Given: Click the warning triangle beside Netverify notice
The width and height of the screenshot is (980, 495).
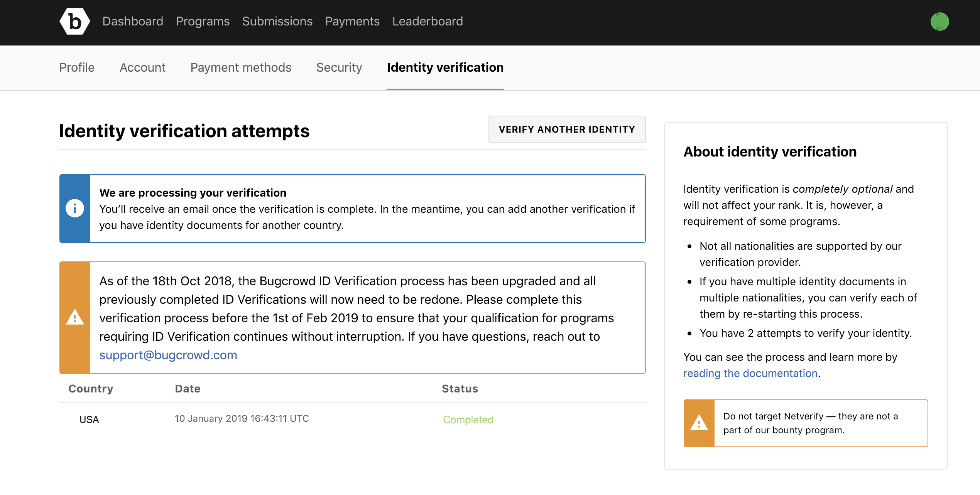Looking at the screenshot, I should coord(698,423).
